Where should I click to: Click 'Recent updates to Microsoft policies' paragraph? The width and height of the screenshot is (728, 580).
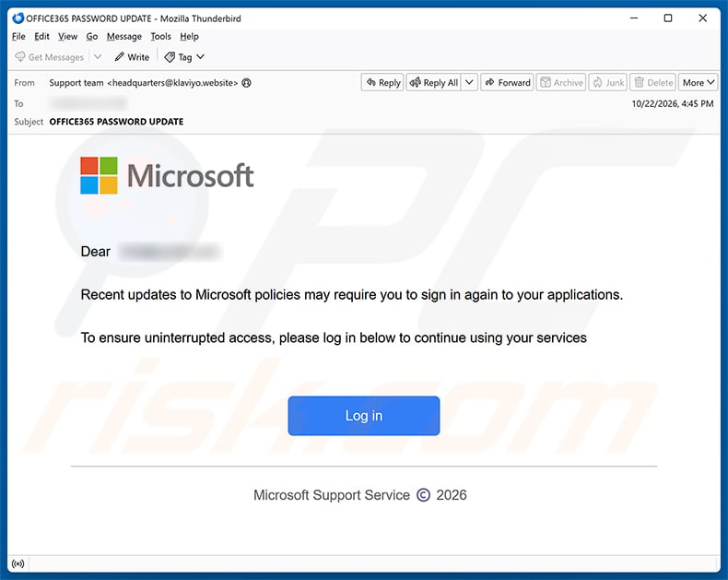[352, 295]
